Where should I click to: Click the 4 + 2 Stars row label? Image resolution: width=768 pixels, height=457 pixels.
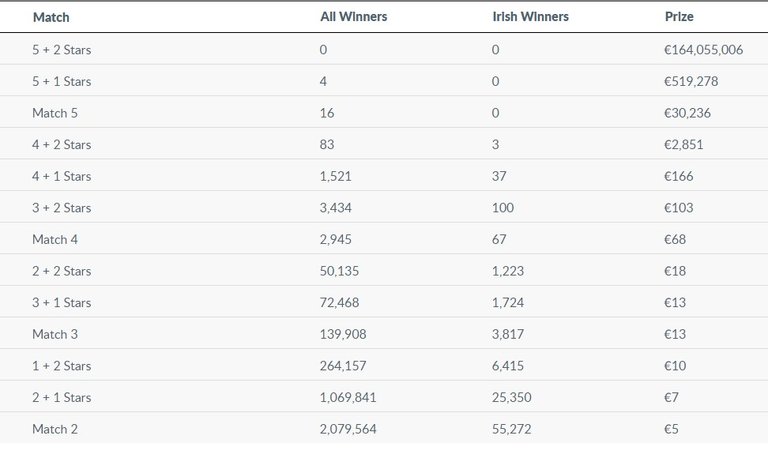62,144
